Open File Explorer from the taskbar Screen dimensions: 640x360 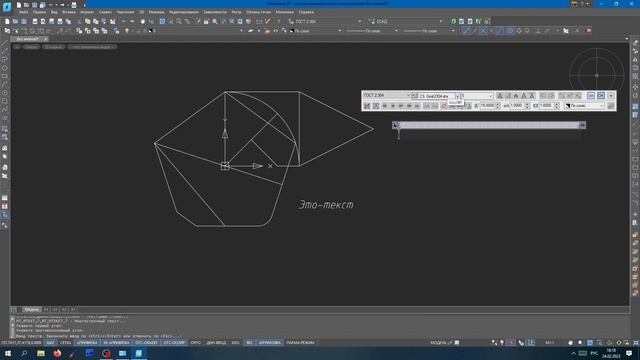click(41, 353)
